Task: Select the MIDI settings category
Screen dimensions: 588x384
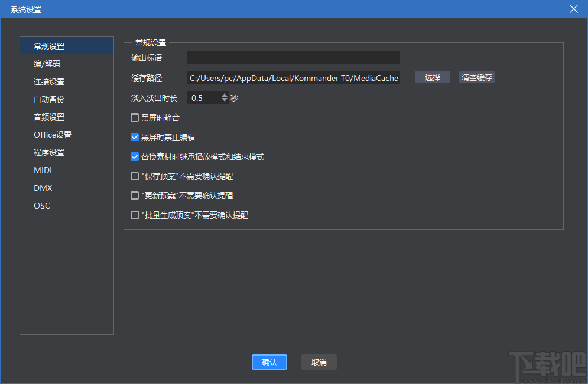Action: point(43,170)
